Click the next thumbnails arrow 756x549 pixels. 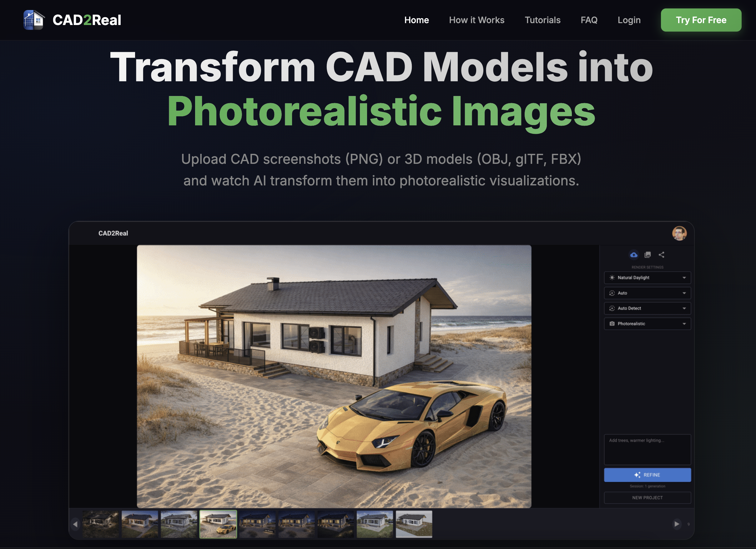[x=676, y=524]
